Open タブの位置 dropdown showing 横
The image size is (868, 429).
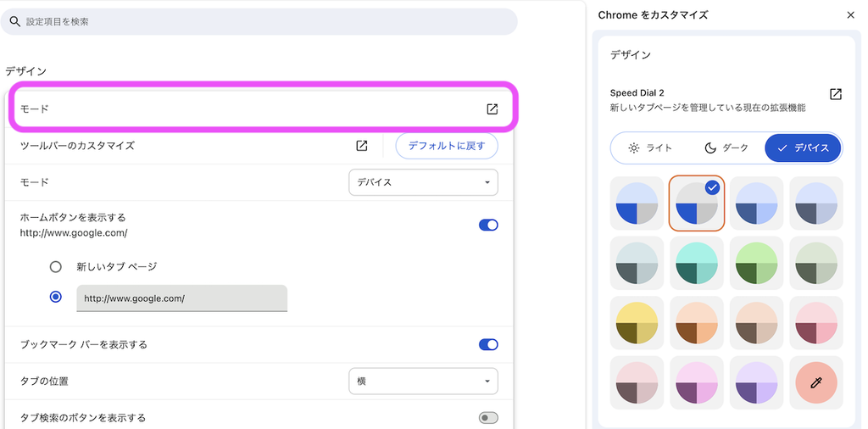[x=423, y=381]
